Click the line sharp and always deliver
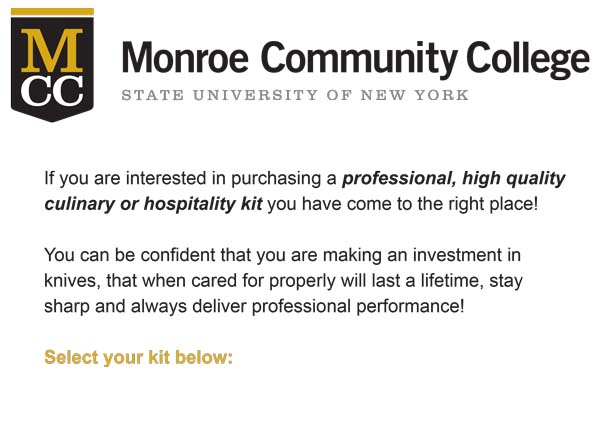This screenshot has height=435, width=600. click(254, 306)
